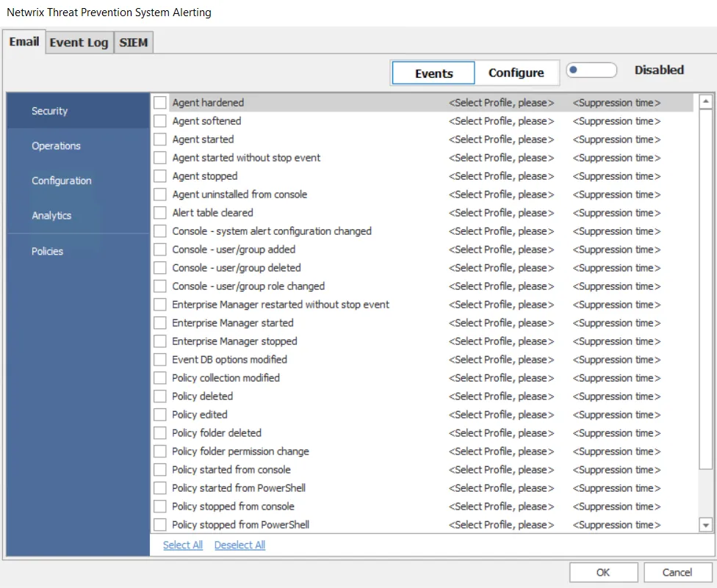The width and height of the screenshot is (717, 588).
Task: Check the Agent stopped checkbox
Action: (159, 176)
